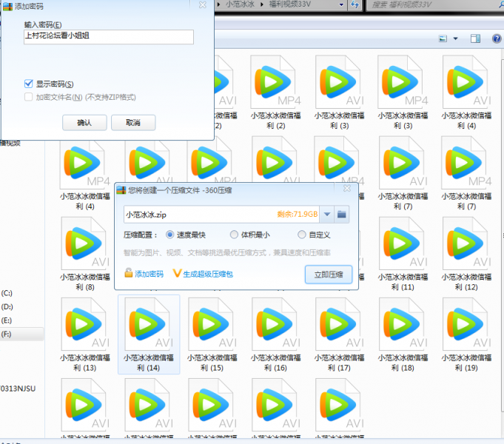Select AVI file 小范冰冰微信福利 (11)
Screen dimensions: 504x444
(403, 254)
